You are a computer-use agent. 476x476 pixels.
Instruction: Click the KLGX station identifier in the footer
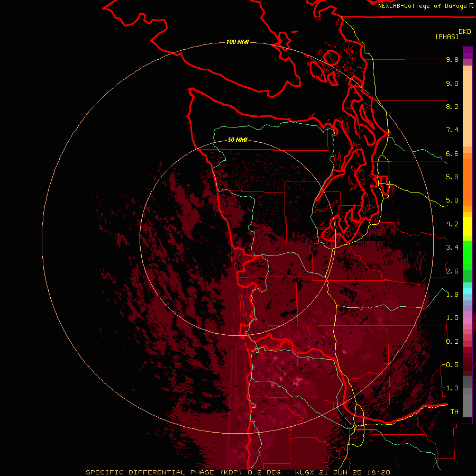pyautogui.click(x=305, y=472)
